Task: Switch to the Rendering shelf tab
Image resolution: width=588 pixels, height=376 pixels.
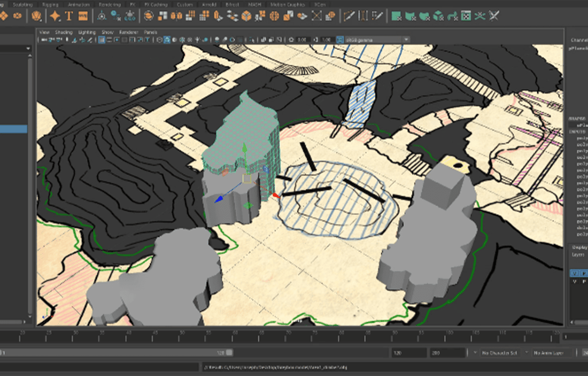Action: click(109, 4)
